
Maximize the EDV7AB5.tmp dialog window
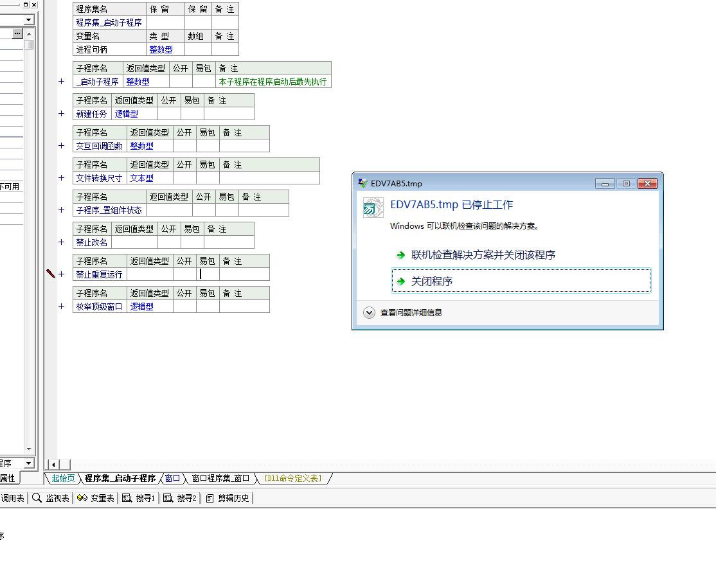coord(626,184)
